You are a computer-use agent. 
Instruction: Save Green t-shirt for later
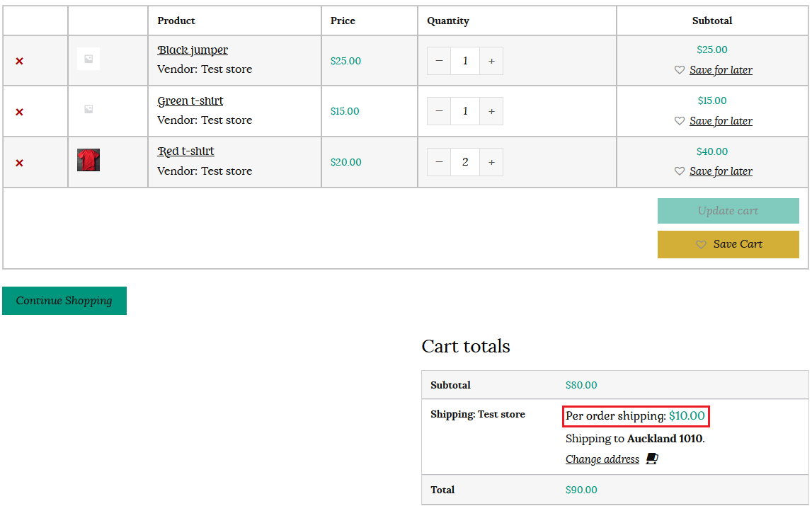(x=721, y=121)
